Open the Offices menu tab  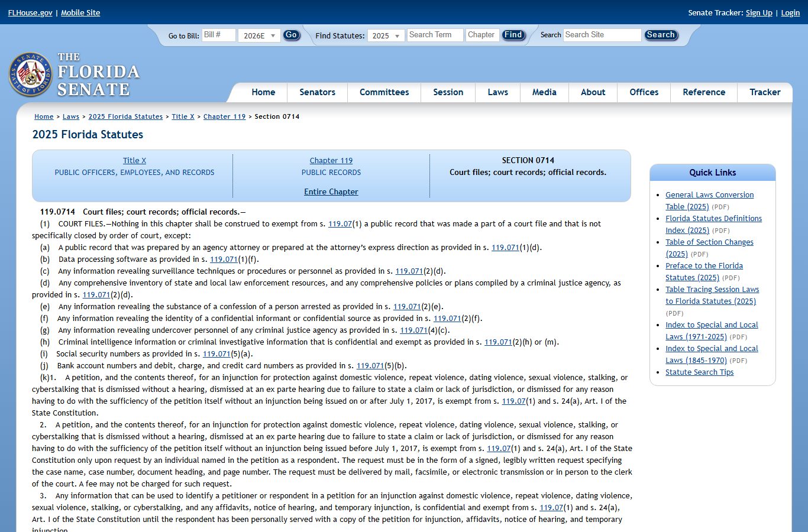coord(644,92)
